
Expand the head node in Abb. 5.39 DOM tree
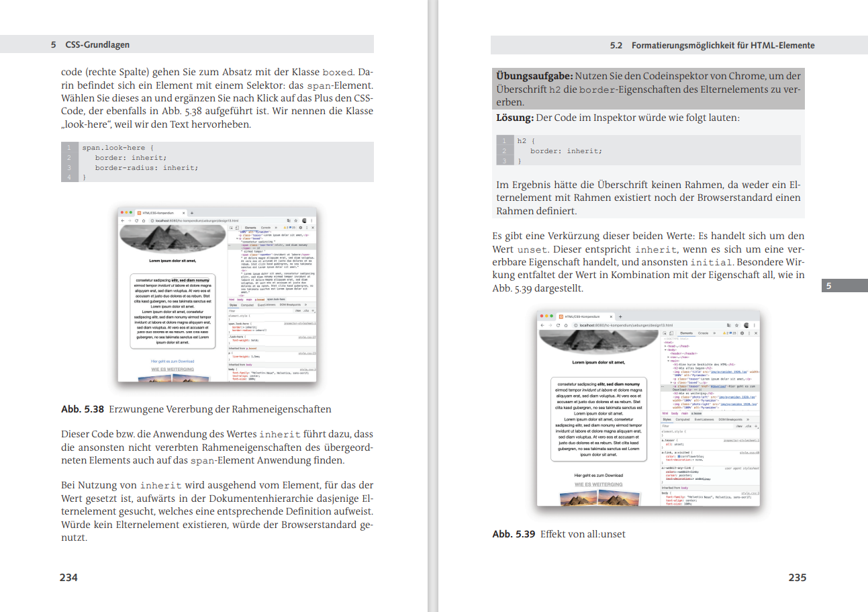pyautogui.click(x=665, y=346)
